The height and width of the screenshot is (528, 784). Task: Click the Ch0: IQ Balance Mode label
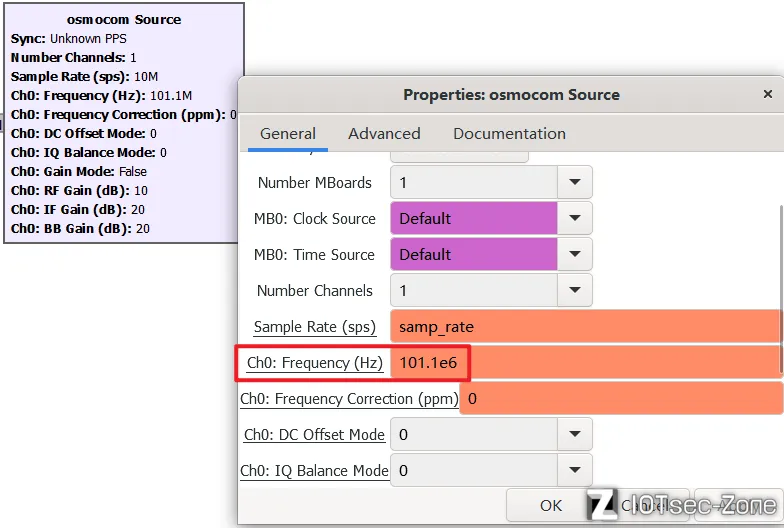(x=314, y=470)
